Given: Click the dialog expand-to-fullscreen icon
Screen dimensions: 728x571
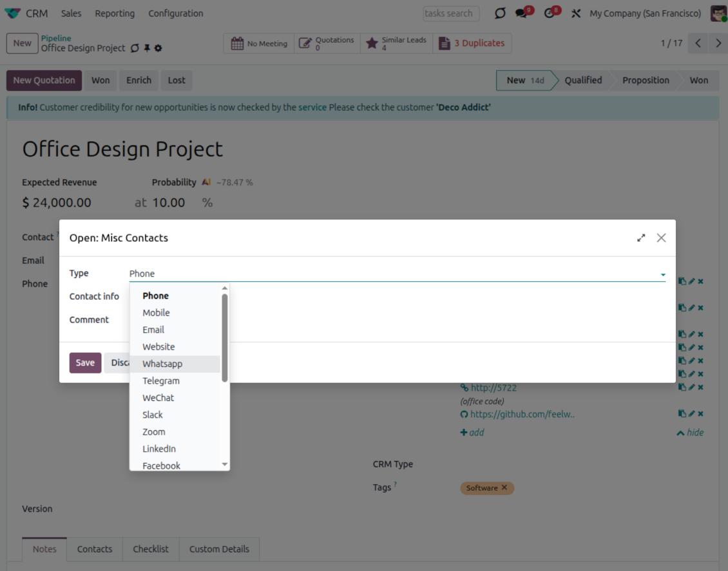Looking at the screenshot, I should 641,238.
